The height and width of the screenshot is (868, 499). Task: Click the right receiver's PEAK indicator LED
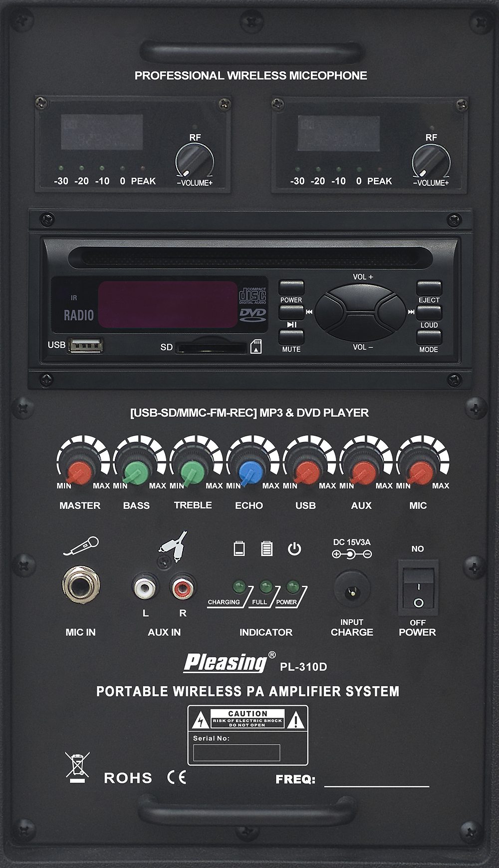click(379, 169)
